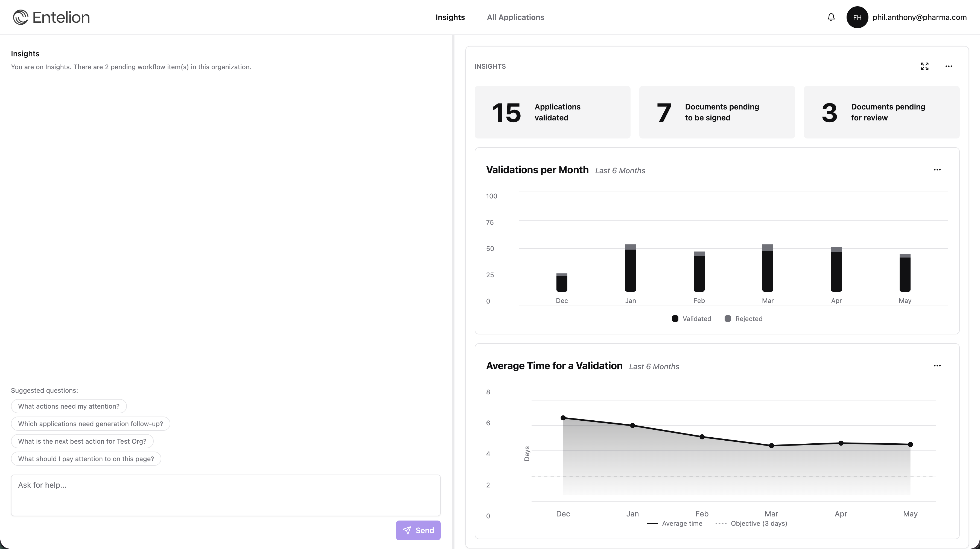980x549 pixels.
Task: Click the Dec bar in validations chart
Action: [x=562, y=282]
